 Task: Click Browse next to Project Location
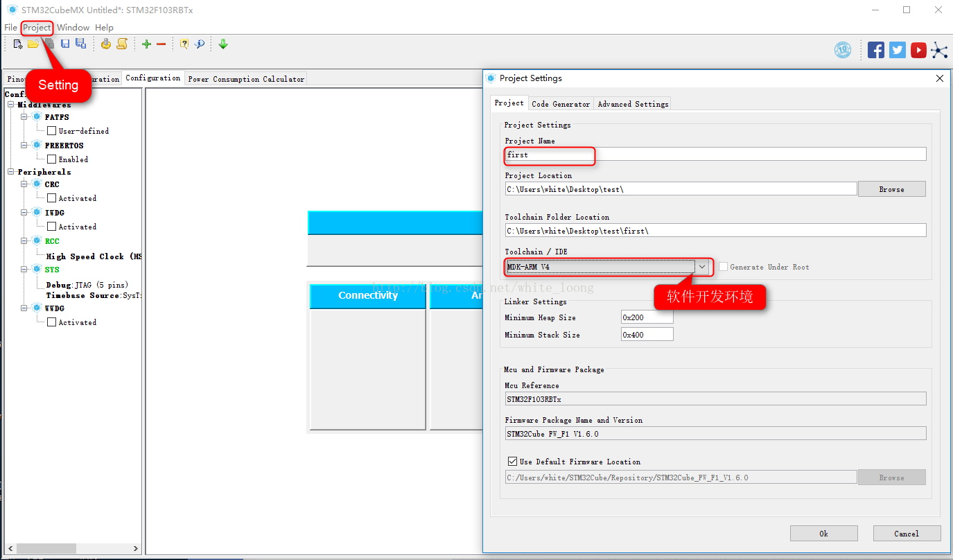(891, 189)
